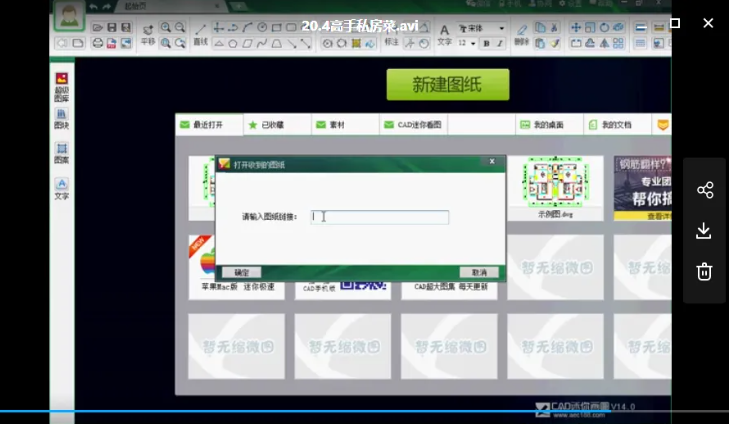
Task: Select the triangle shape tool
Action: [218, 44]
